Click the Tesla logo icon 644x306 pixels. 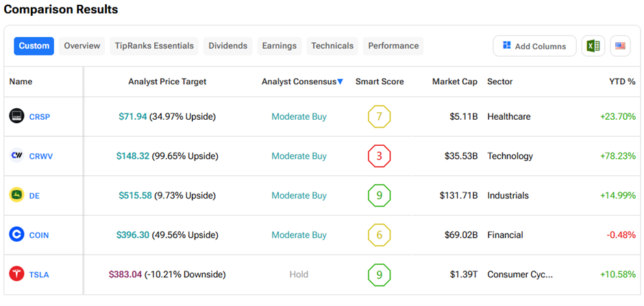[17, 275]
